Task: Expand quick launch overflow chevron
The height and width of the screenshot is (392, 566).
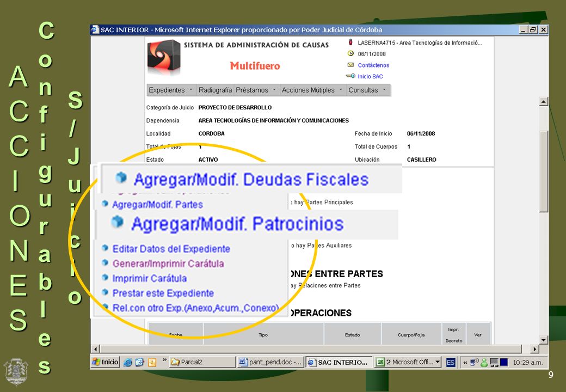Action: click(164, 360)
